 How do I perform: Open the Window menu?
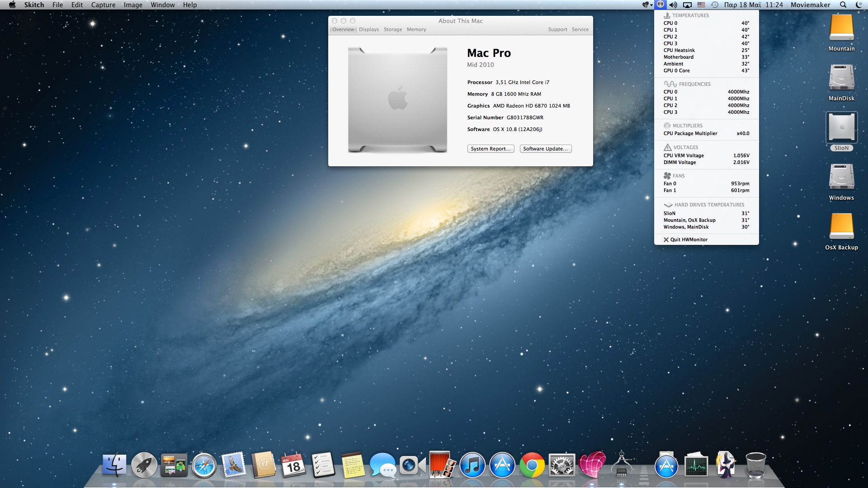(163, 5)
